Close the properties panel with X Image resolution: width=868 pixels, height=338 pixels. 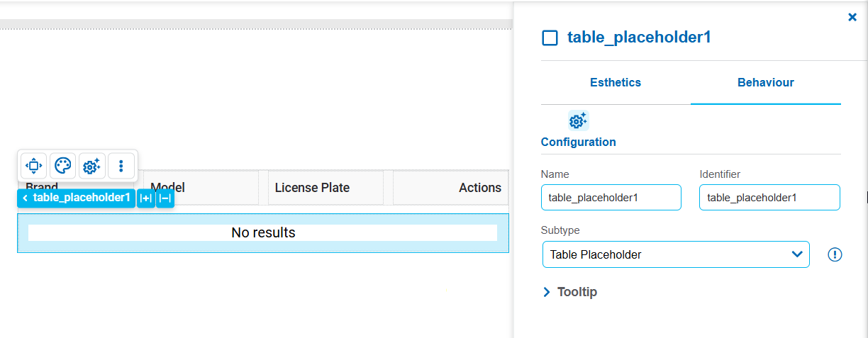point(852,17)
